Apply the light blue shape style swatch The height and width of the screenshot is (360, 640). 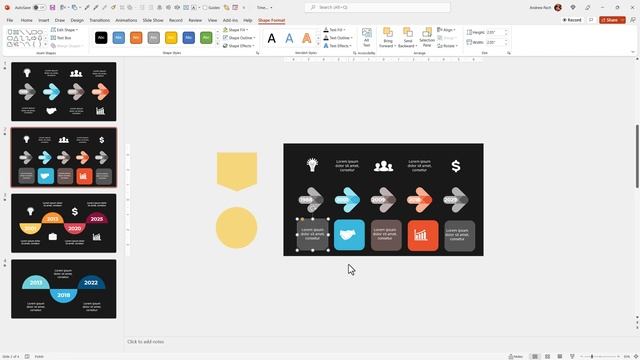pyautogui.click(x=119, y=38)
